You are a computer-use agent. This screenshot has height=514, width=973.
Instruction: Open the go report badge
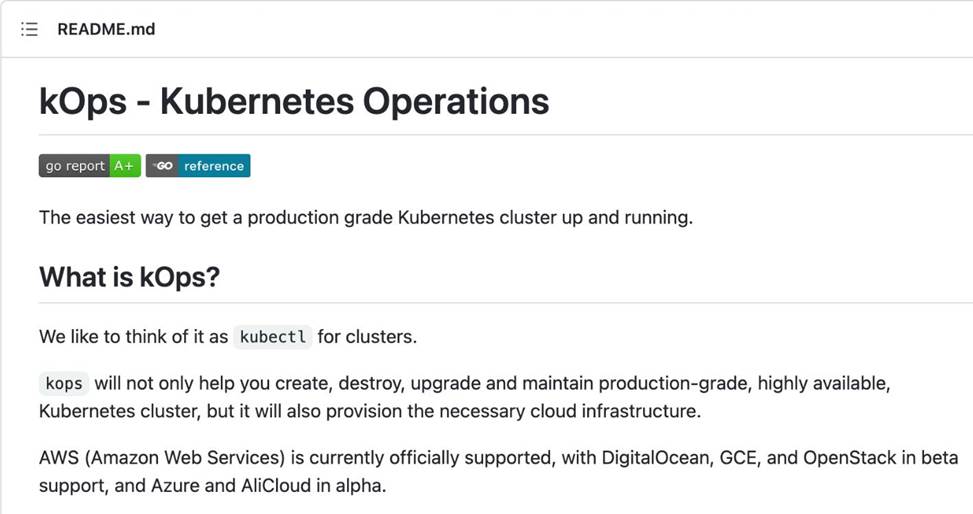point(75,166)
